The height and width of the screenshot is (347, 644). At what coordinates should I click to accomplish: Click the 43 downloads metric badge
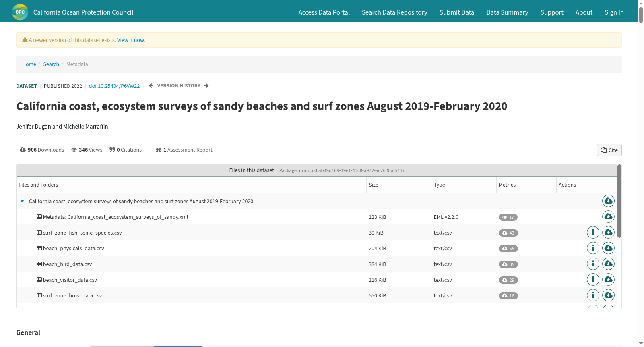(x=508, y=233)
